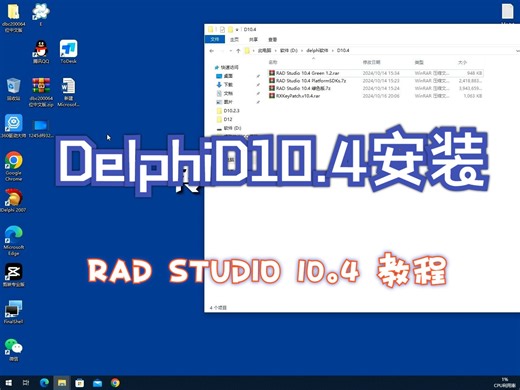Open recent locations dropdown beside the forward arrow
This screenshot has height=390, width=520.
coord(230,51)
